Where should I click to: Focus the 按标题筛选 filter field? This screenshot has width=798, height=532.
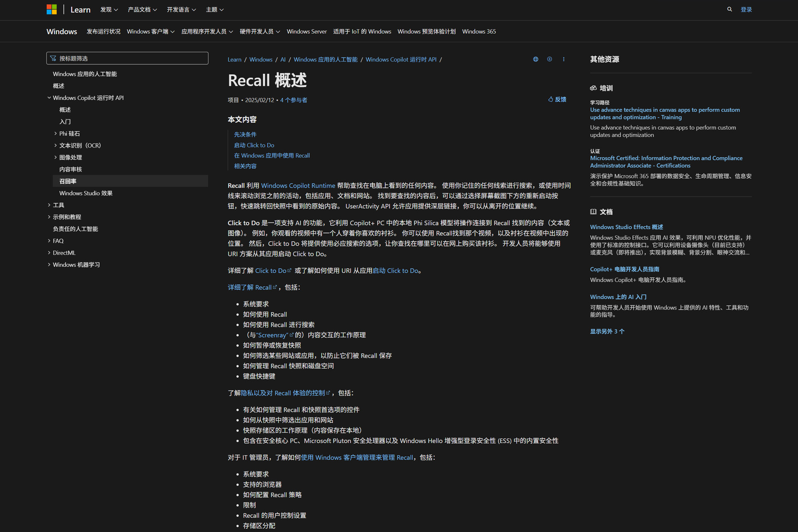tap(127, 58)
